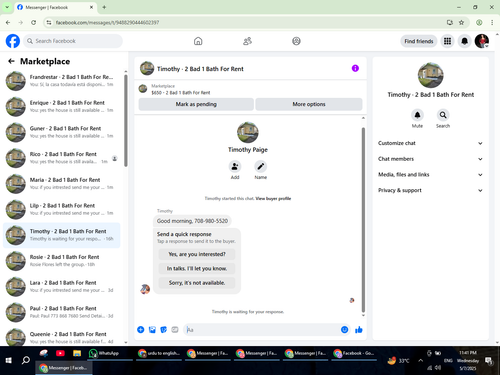Open the emoji picker in message box
Viewport: 500px width, 375px height.
pos(344,330)
